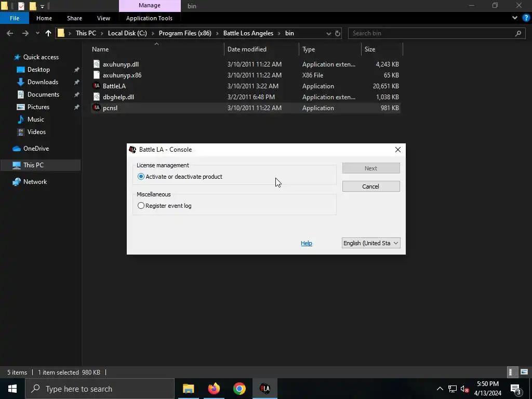Sort by Date modified column header
The height and width of the screenshot is (399, 532).
(247, 49)
